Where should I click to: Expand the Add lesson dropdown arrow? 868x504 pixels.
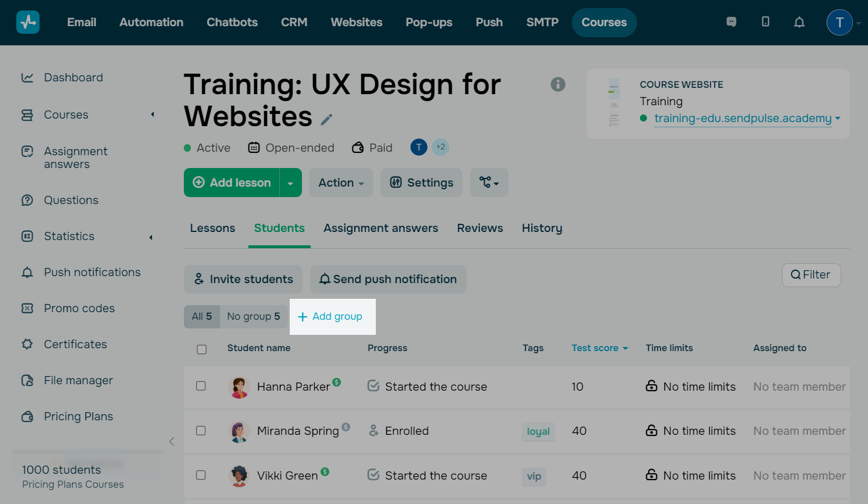pos(290,183)
